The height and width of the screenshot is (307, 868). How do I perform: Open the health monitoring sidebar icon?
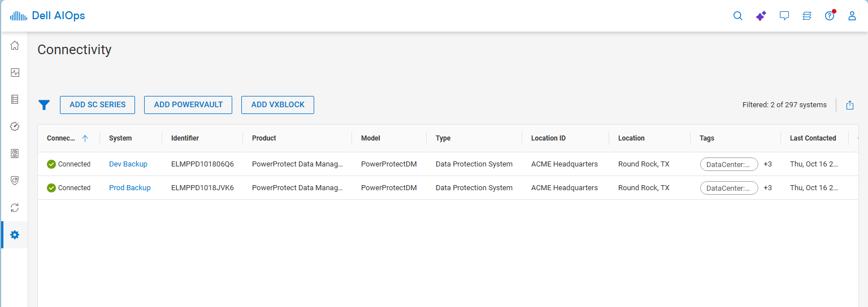point(15,72)
